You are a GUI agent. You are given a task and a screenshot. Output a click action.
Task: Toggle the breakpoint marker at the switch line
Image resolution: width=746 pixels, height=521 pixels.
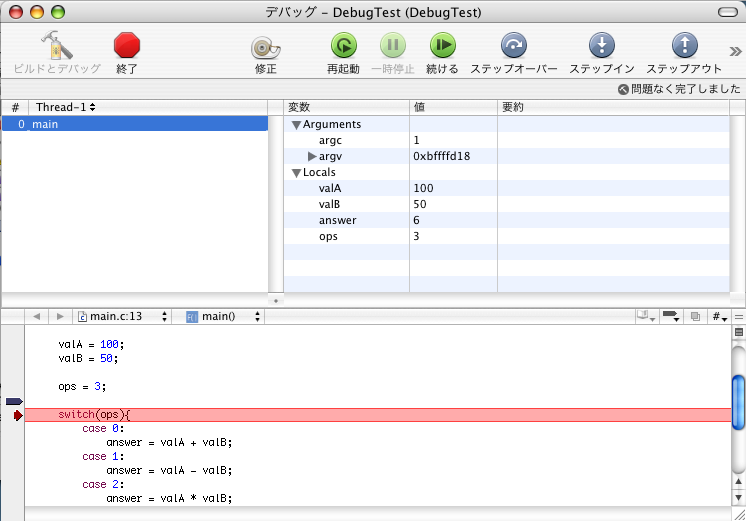[x=17, y=415]
